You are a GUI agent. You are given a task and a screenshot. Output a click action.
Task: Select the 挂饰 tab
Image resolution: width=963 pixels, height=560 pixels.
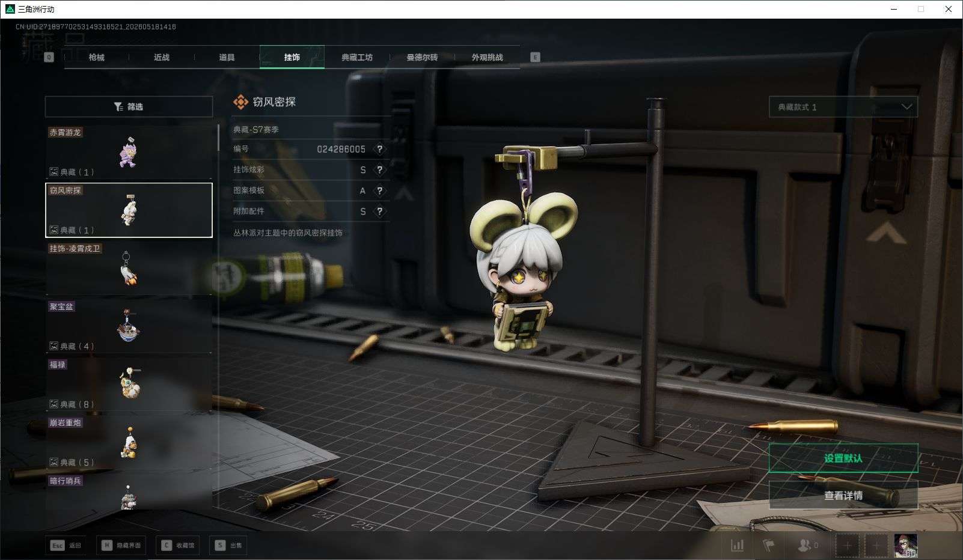(292, 57)
